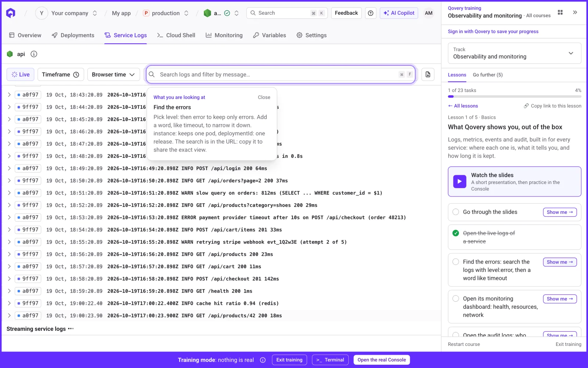Click the AM user avatar
Image resolution: width=588 pixels, height=368 pixels.
point(429,13)
